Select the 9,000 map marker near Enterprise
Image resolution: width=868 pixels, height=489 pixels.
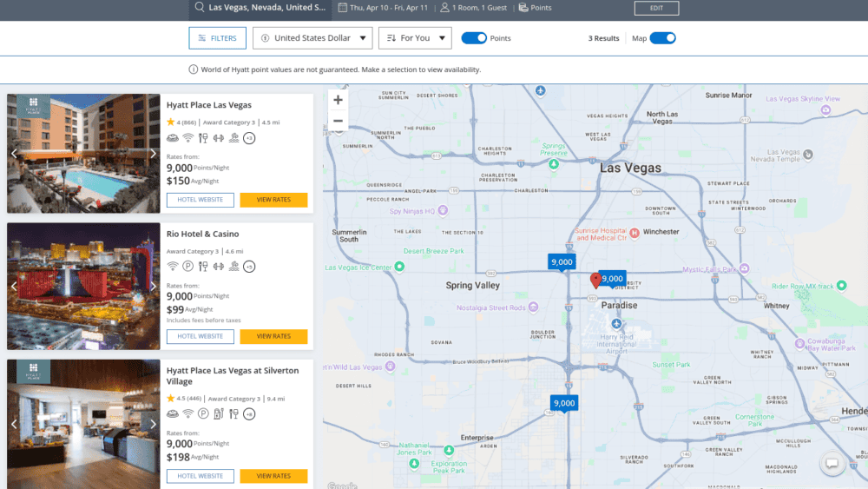click(x=564, y=404)
